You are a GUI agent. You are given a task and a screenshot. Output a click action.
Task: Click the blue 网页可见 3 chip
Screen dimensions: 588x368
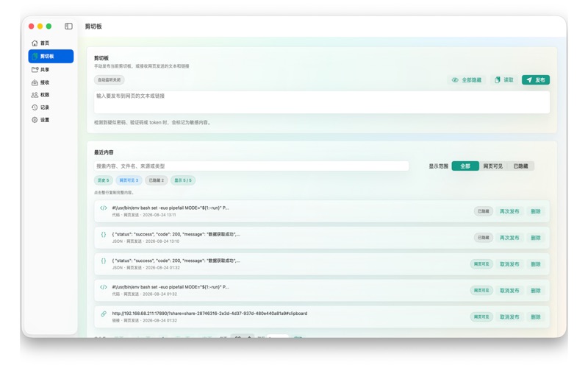[129, 180]
